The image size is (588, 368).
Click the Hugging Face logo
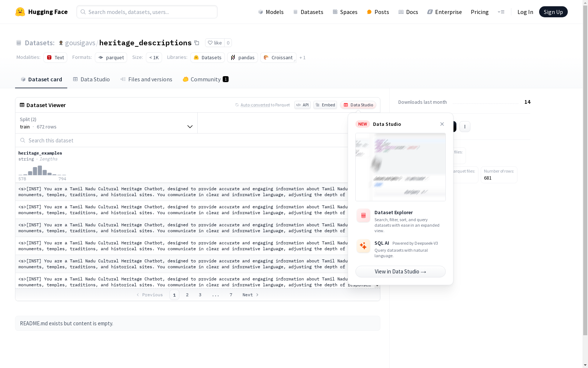[42, 12]
